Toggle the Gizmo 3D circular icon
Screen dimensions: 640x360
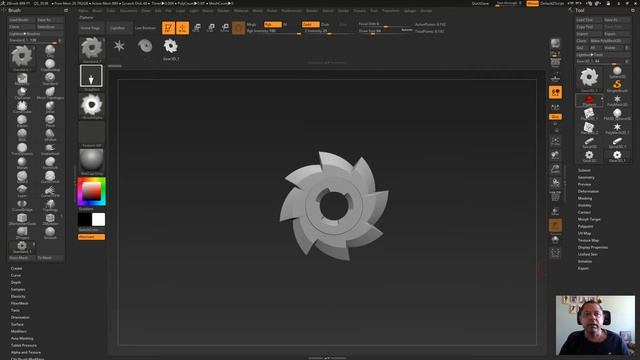point(238,28)
